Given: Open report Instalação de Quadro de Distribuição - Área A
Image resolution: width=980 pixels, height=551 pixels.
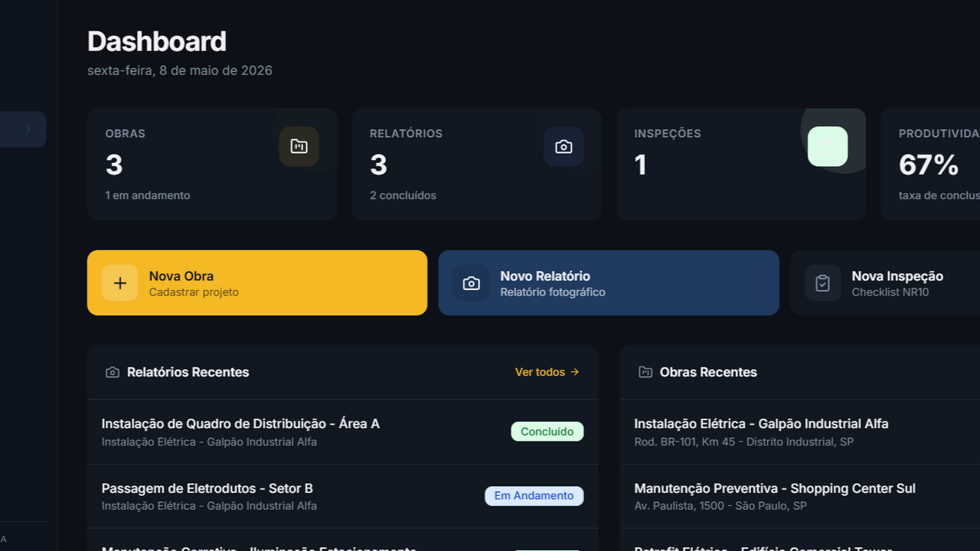Looking at the screenshot, I should (x=342, y=432).
